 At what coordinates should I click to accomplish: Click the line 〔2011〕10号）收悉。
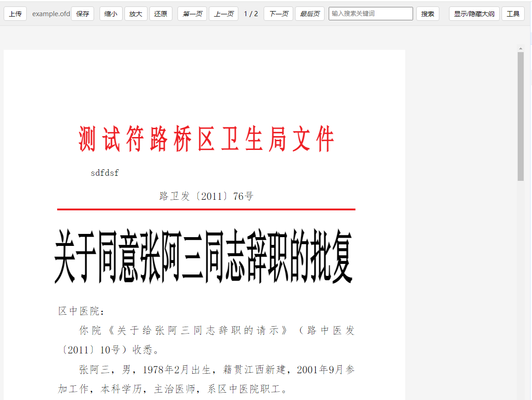[109, 350]
